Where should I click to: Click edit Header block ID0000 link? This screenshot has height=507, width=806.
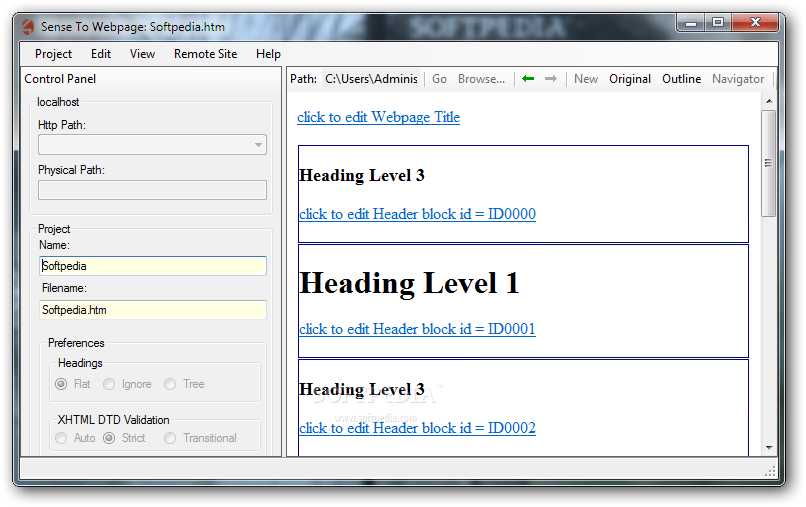pos(417,214)
